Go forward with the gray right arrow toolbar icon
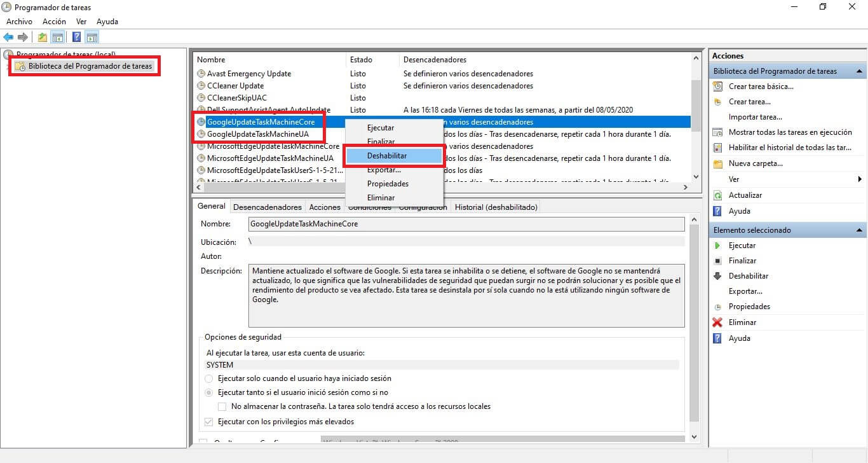The image size is (868, 463). point(23,37)
